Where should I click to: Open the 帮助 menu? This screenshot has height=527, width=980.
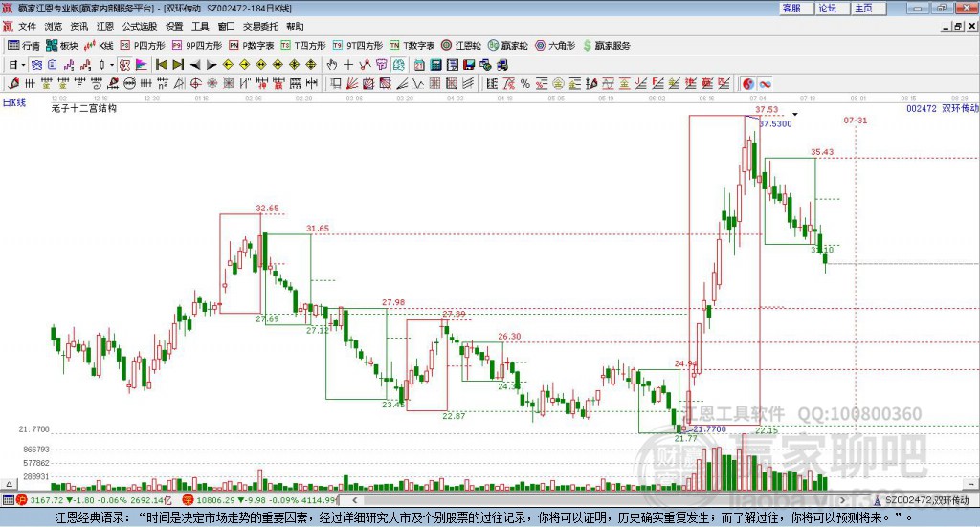295,26
